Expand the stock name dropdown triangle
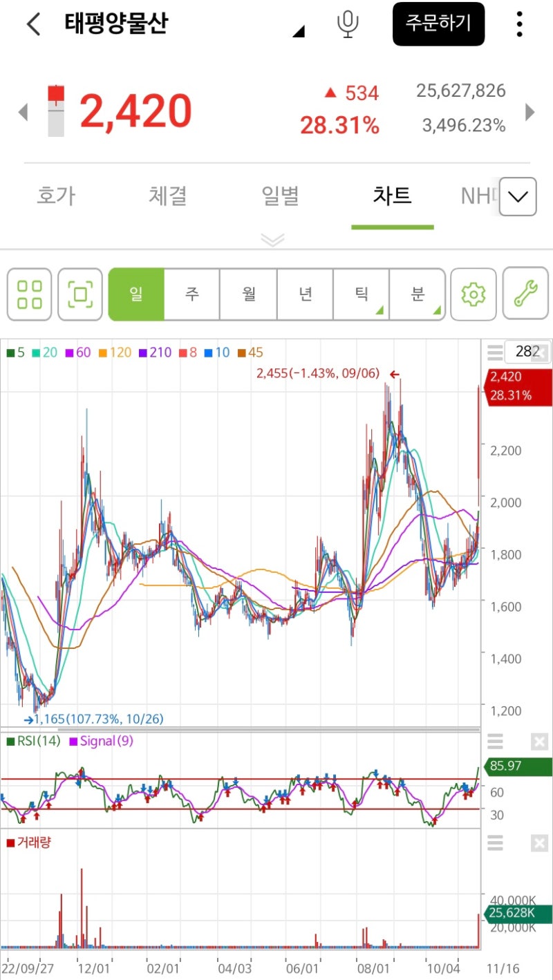This screenshot has width=553, height=980. click(299, 30)
